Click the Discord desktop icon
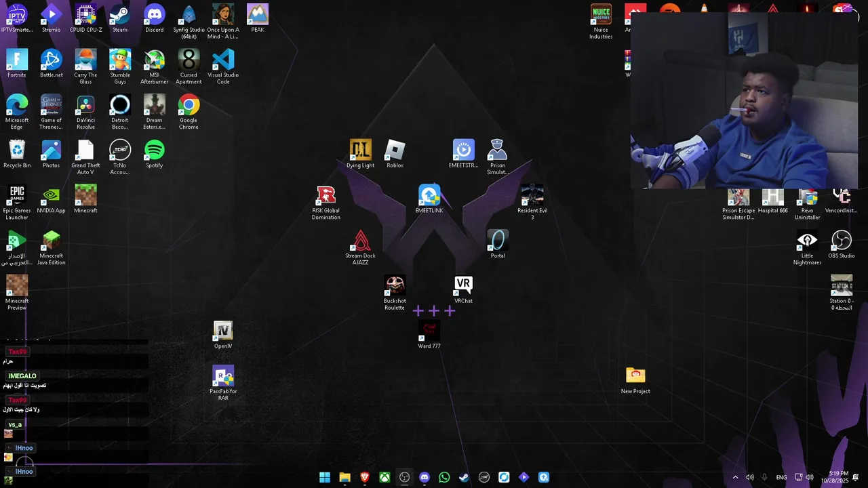Image resolution: width=868 pixels, height=488 pixels. point(155,18)
